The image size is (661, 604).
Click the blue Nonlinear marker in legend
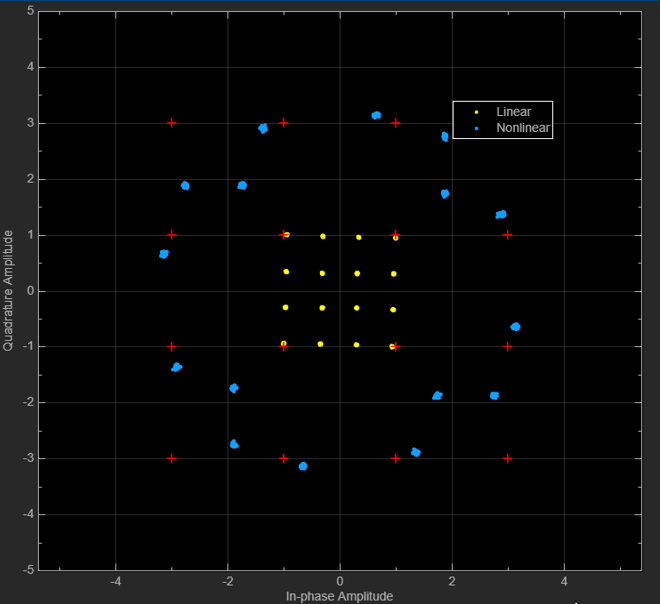tap(477, 128)
